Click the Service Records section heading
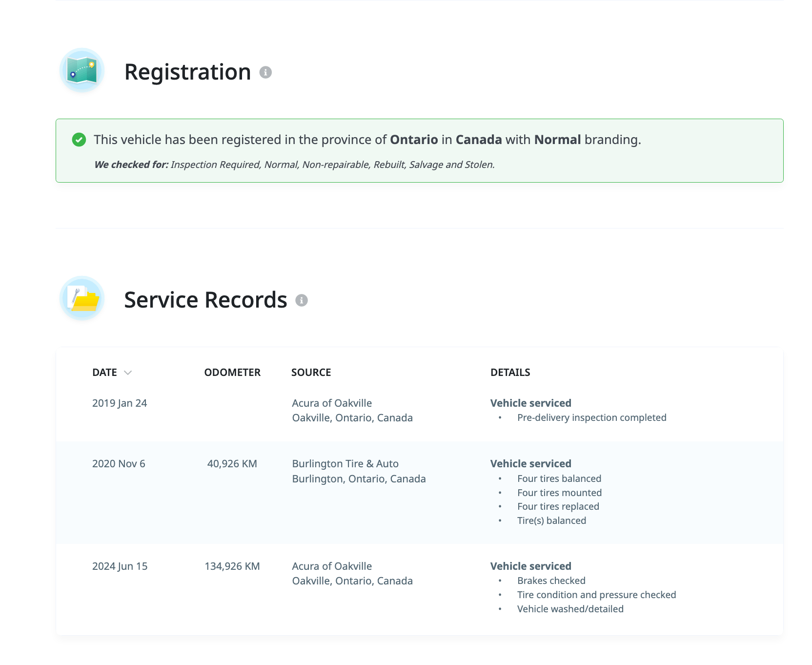This screenshot has width=812, height=665. [205, 300]
